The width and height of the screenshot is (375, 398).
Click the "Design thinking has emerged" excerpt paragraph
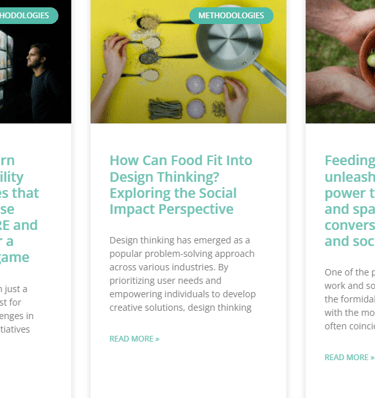pyautogui.click(x=183, y=274)
